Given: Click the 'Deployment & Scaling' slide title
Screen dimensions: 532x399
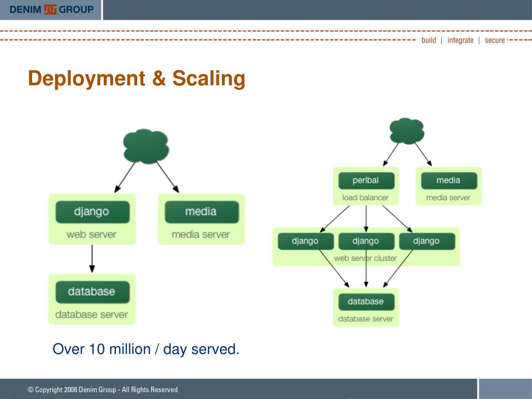Looking at the screenshot, I should [137, 78].
